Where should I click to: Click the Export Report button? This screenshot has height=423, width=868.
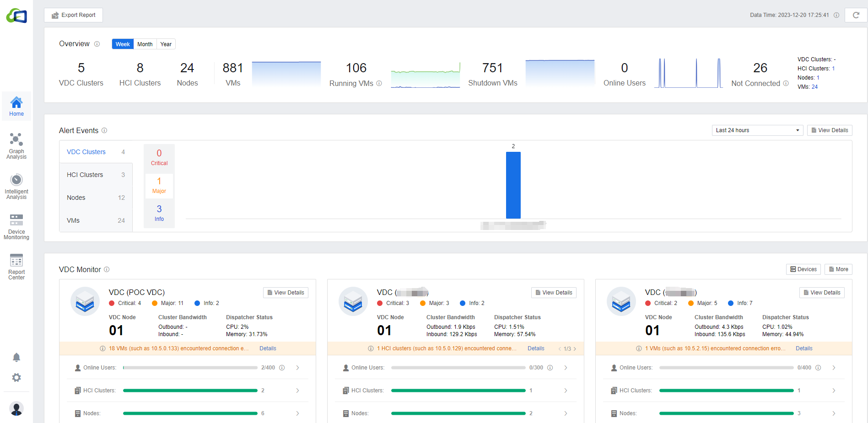click(74, 15)
